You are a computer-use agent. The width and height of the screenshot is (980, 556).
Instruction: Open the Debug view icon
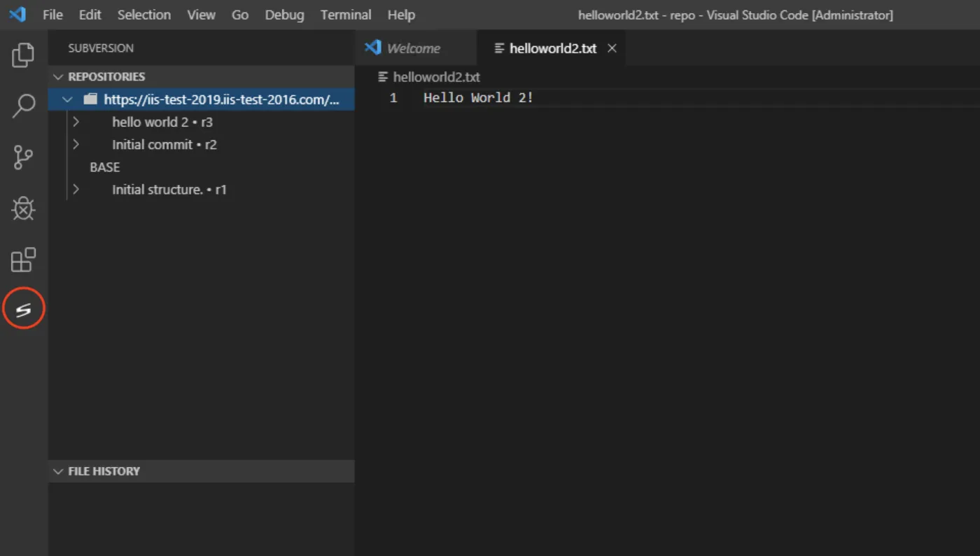pos(23,209)
